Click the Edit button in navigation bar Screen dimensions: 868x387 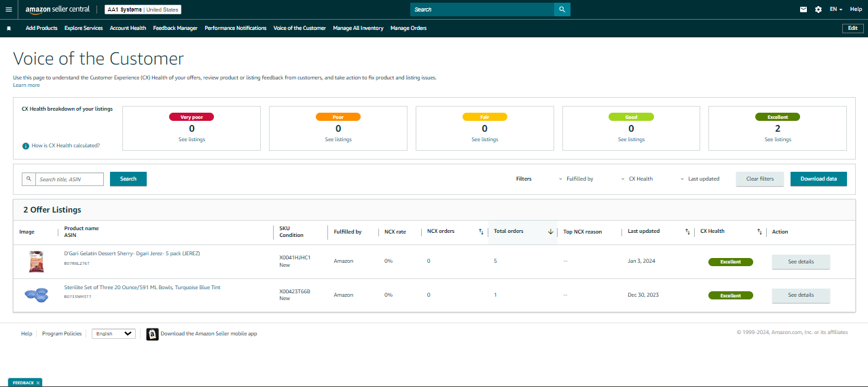(852, 28)
